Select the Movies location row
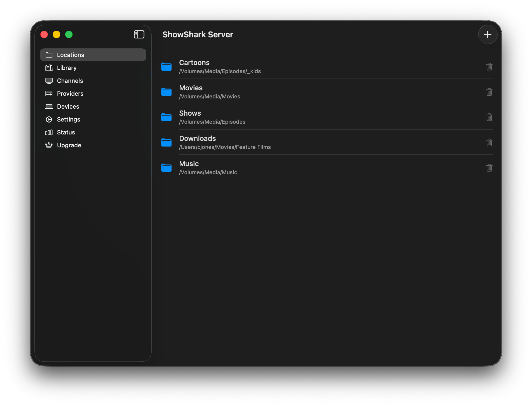This screenshot has height=406, width=532. tap(323, 92)
